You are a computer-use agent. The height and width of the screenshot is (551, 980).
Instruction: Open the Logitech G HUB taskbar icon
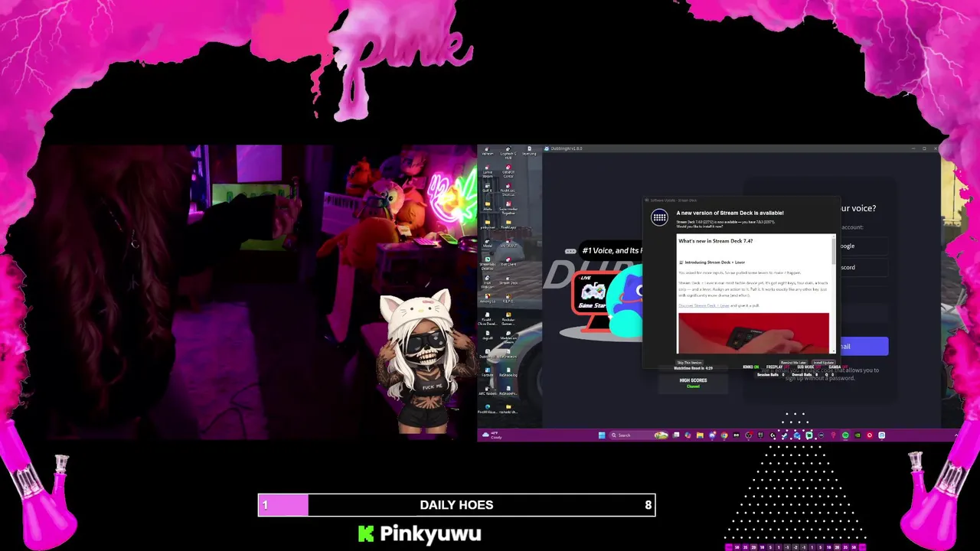[x=773, y=435]
